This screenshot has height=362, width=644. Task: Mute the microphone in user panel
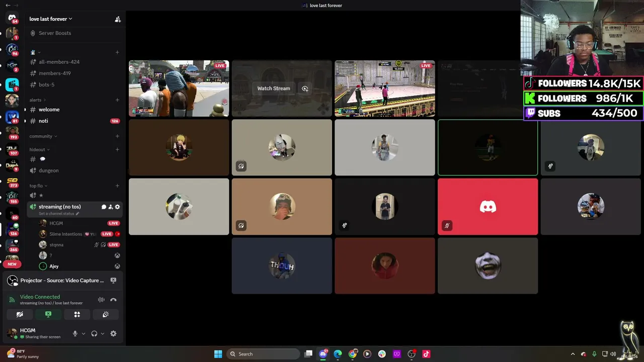click(75, 333)
